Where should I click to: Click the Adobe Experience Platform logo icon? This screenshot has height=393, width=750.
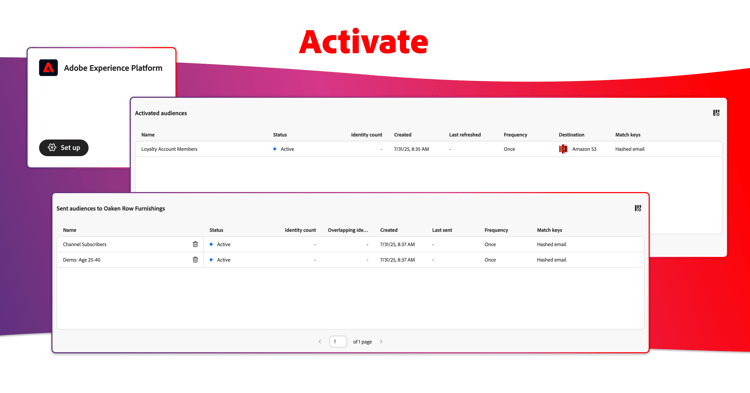[48, 68]
